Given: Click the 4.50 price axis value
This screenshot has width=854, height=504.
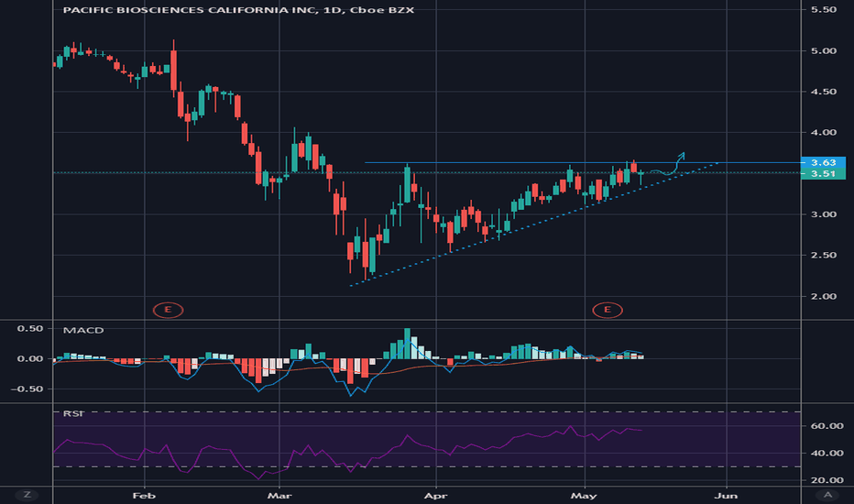Looking at the screenshot, I should [x=824, y=92].
